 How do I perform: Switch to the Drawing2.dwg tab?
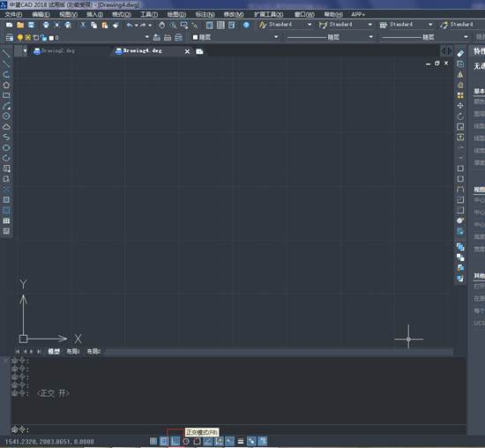pos(54,51)
